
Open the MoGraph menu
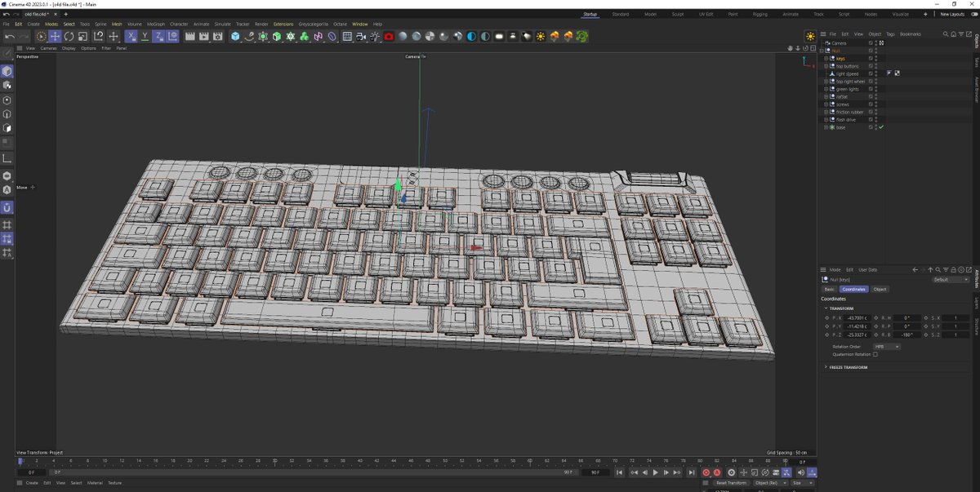click(156, 24)
